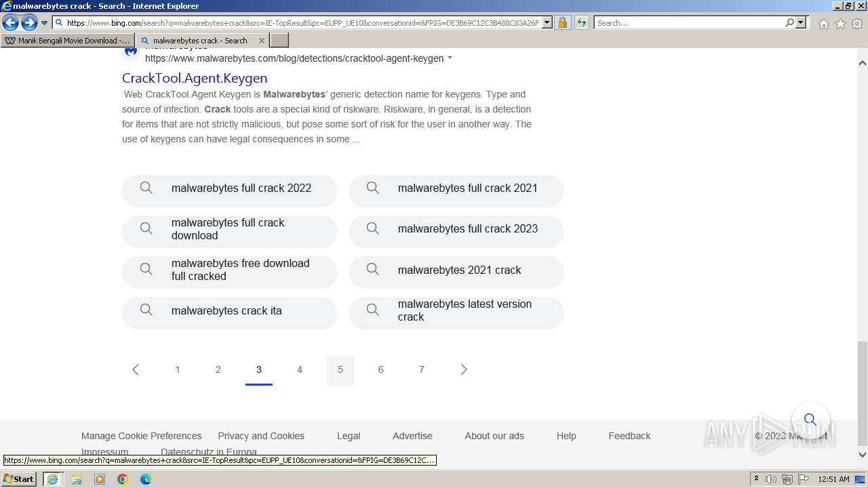Image resolution: width=868 pixels, height=488 pixels.
Task: Click the Bing address bar URL
Action: point(303,23)
